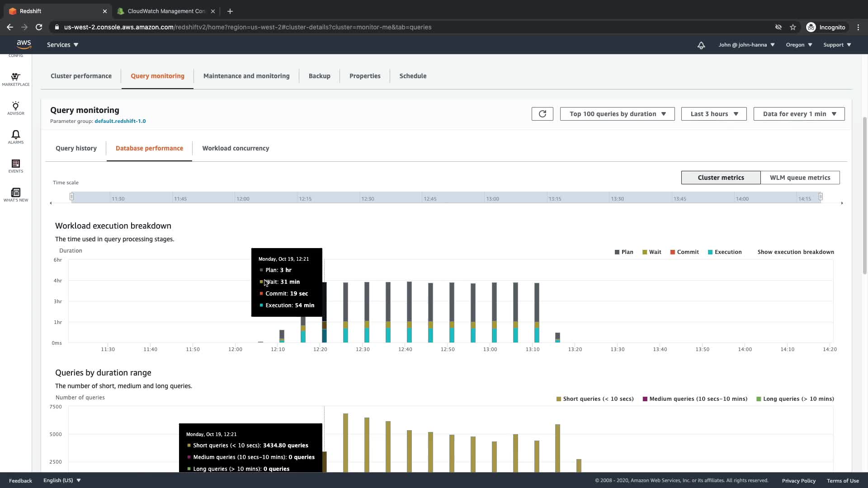Viewport: 868px width, 488px height.
Task: Open the Marketplace sidebar icon
Action: pos(15,80)
